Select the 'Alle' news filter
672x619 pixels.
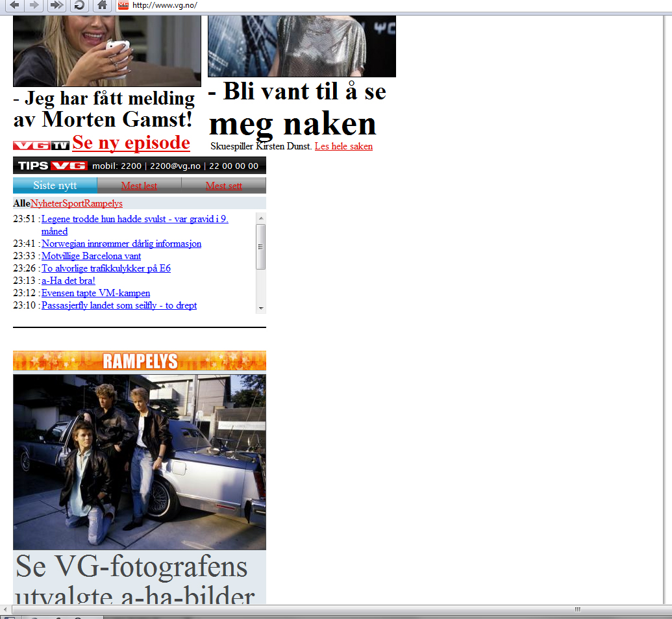22,203
